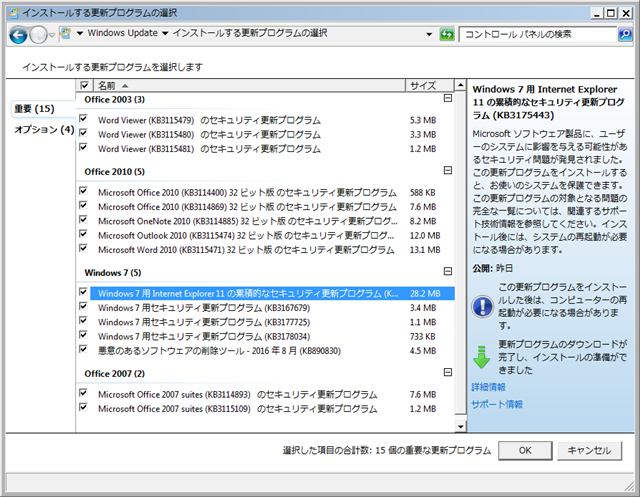
Task: Minimize the update selection window
Action: coord(597,13)
